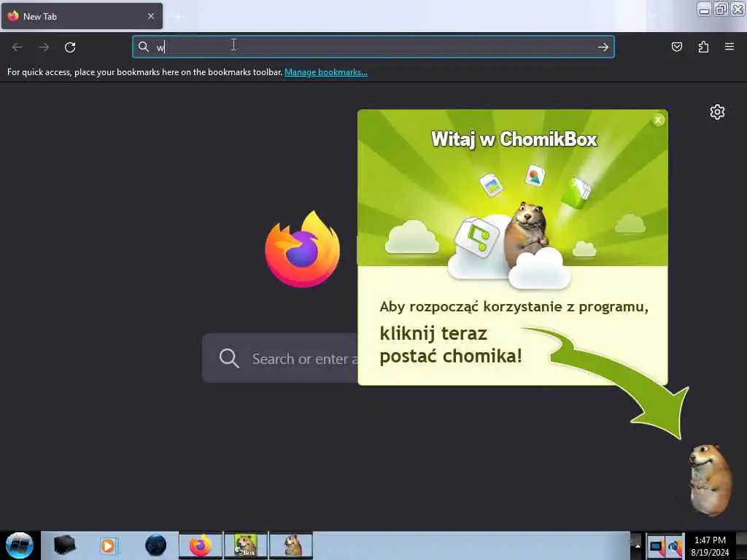Open the clock showing 1:47 PM

(x=710, y=546)
